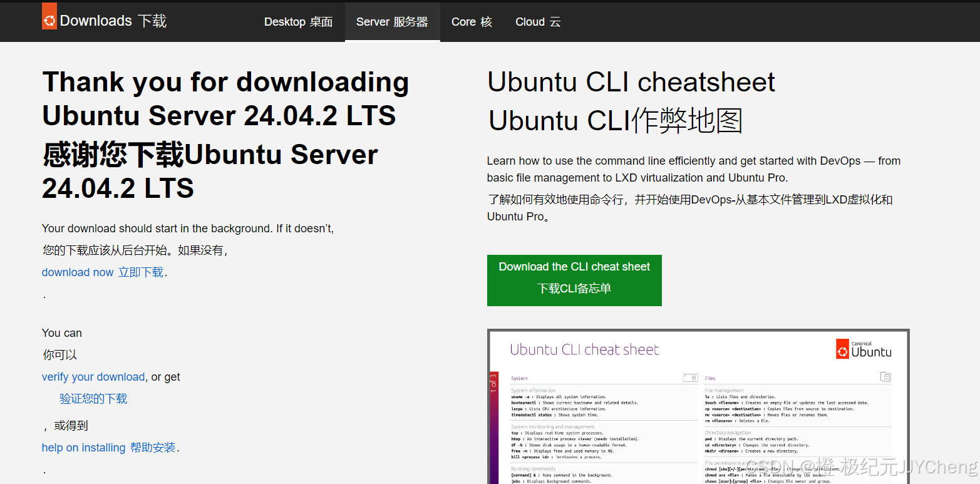Viewport: 980px width, 484px height.
Task: Click the 'Learn how to use the command line' paragraph
Action: pyautogui.click(x=694, y=169)
